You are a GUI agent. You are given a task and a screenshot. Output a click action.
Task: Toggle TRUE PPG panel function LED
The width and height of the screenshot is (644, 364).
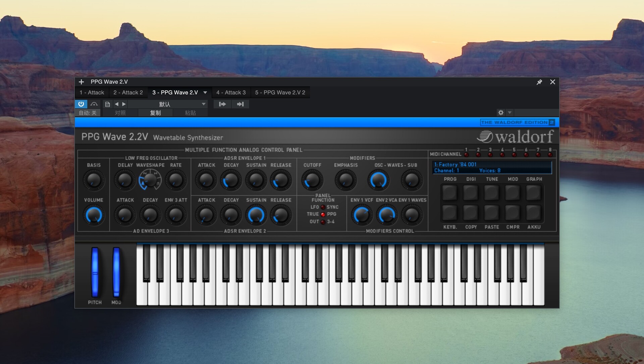[x=323, y=214]
